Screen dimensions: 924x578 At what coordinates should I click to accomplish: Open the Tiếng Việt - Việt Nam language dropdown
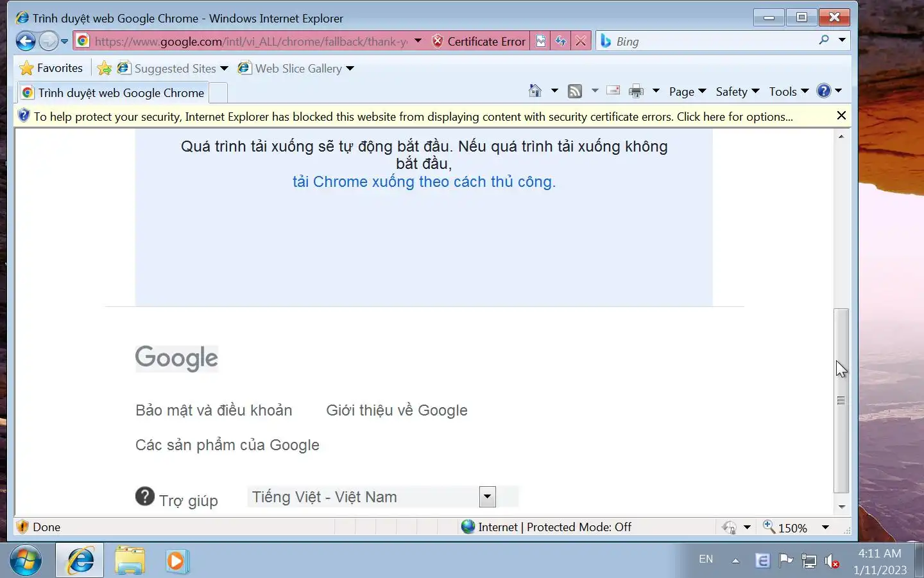point(372,496)
